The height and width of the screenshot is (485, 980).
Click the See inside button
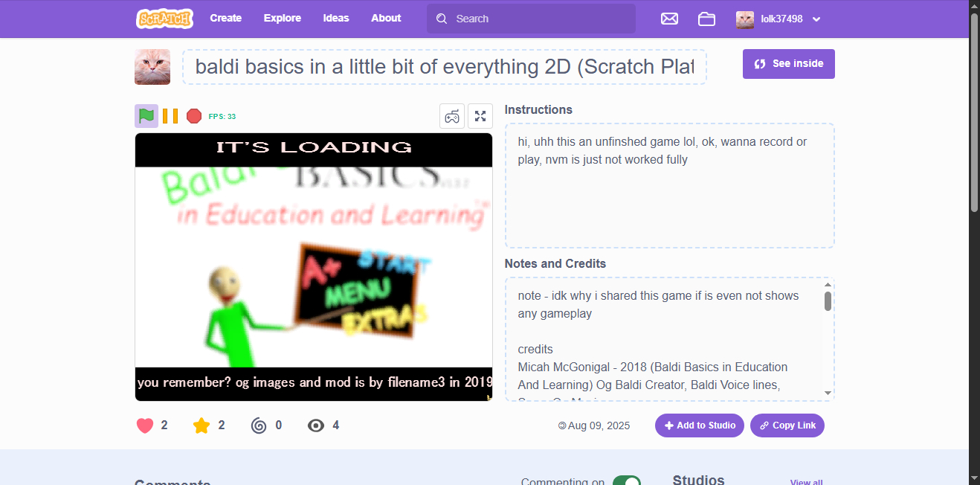(x=789, y=64)
